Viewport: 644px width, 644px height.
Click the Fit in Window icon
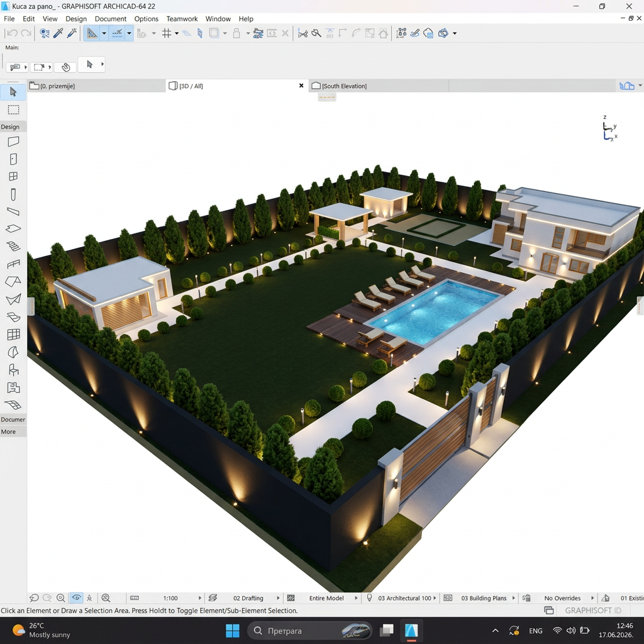[106, 598]
